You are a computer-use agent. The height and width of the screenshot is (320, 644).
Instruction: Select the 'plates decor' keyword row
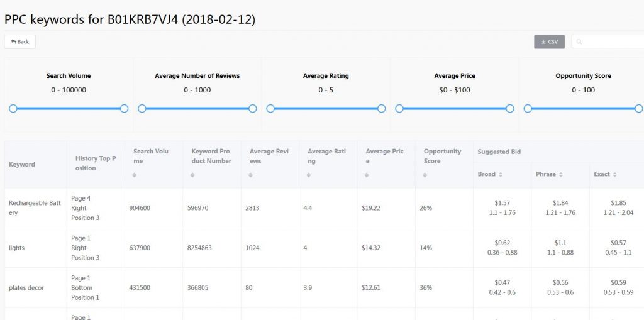tap(26, 287)
